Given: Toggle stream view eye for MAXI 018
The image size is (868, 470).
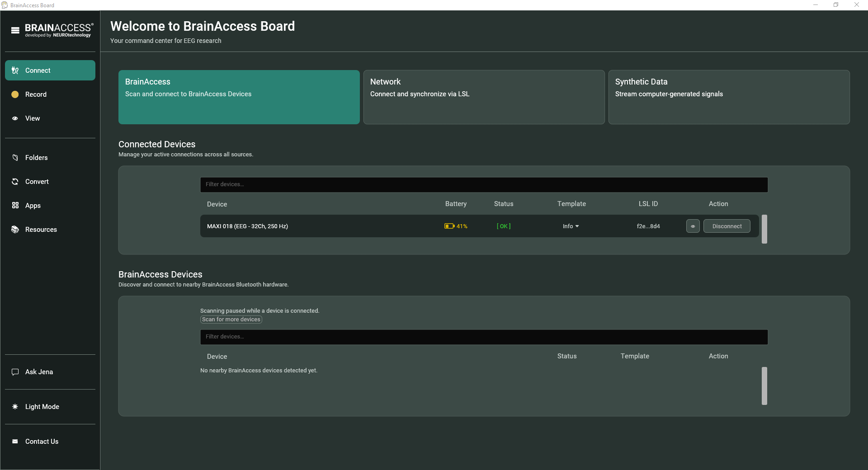Looking at the screenshot, I should 693,226.
